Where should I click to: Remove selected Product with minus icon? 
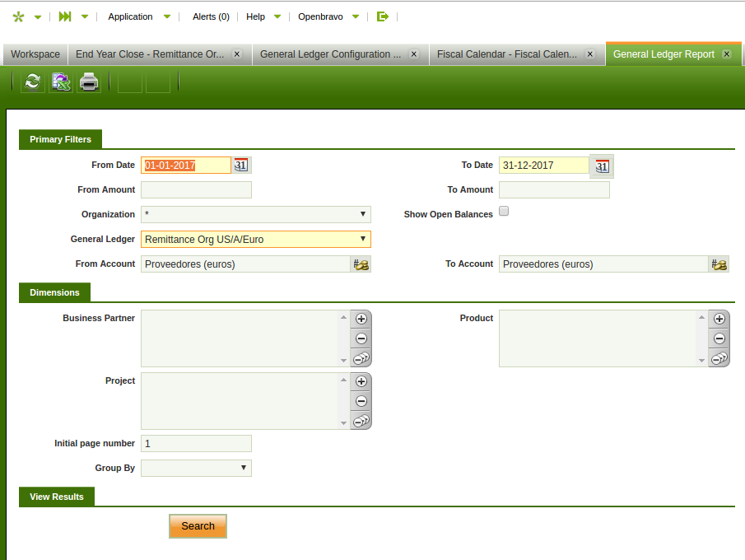(719, 338)
